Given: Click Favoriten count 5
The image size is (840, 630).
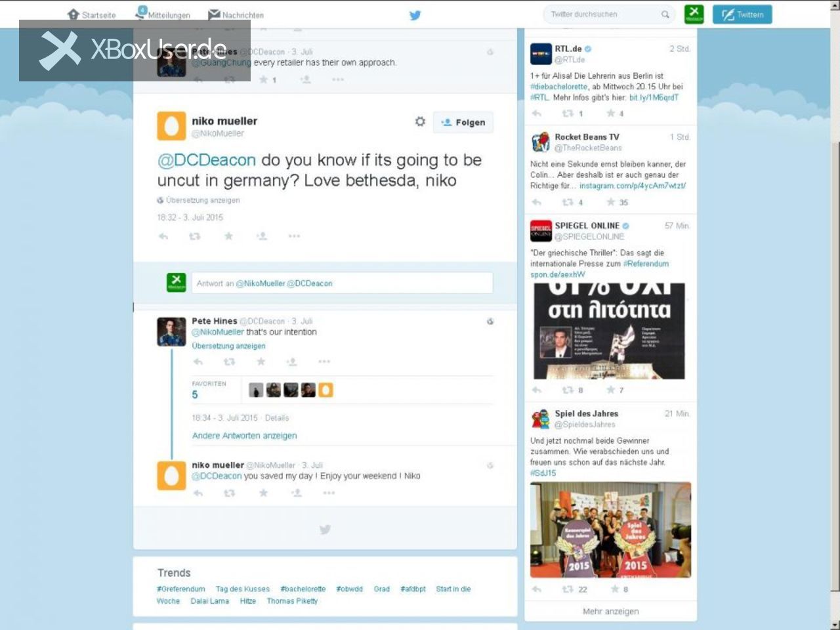Looking at the screenshot, I should tap(195, 394).
